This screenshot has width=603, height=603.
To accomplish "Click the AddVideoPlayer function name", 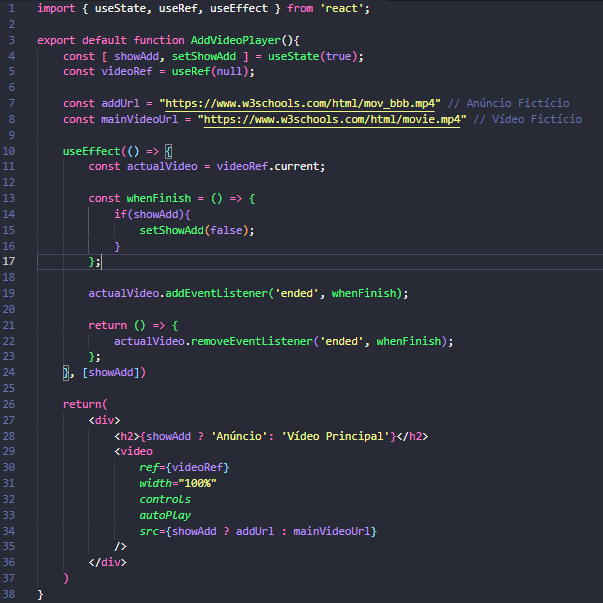I will click(236, 40).
